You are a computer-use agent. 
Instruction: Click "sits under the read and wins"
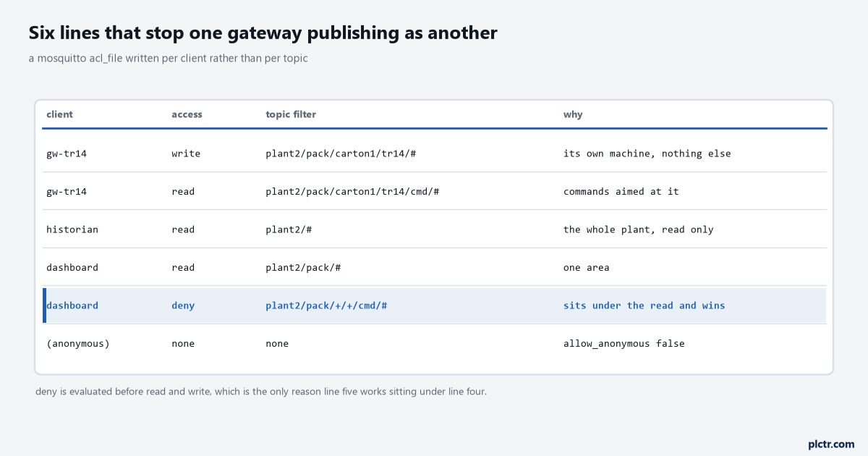point(644,305)
